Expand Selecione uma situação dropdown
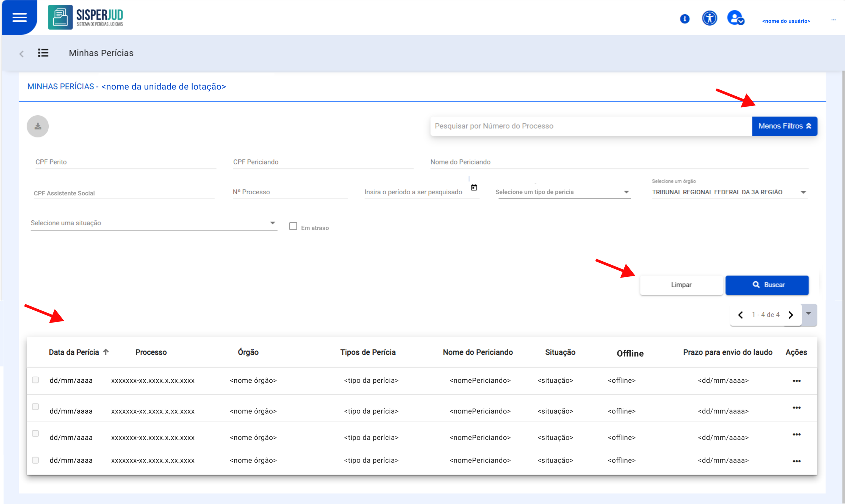 coord(154,223)
